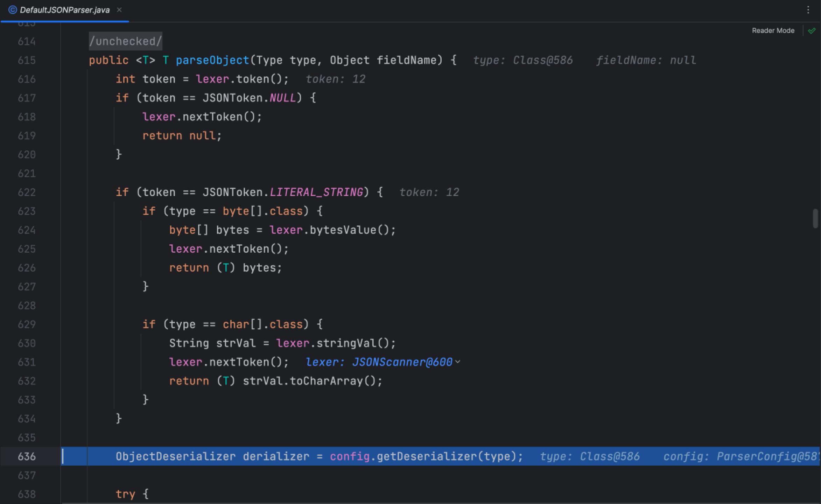Click inline hint 'token: 12' on line 622
The image size is (821, 504).
pos(429,192)
